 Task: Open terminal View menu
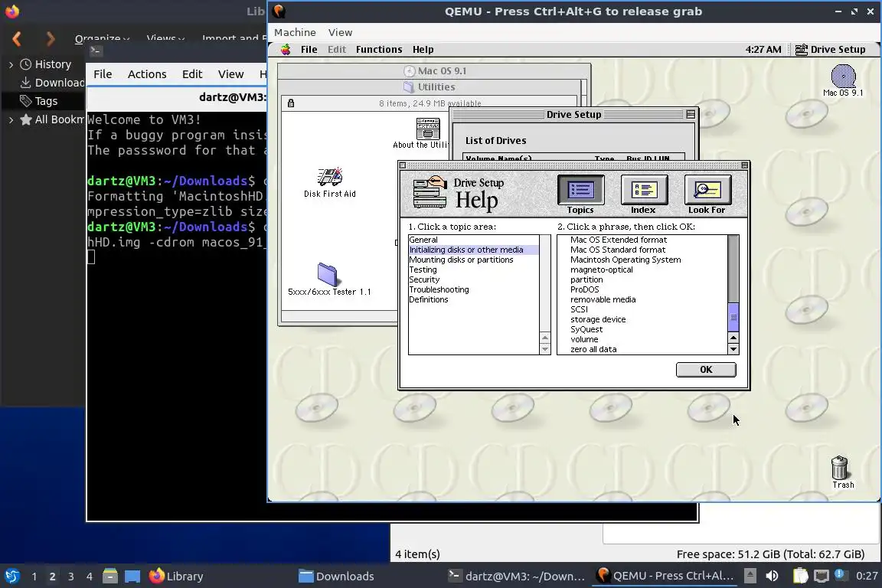pos(230,74)
